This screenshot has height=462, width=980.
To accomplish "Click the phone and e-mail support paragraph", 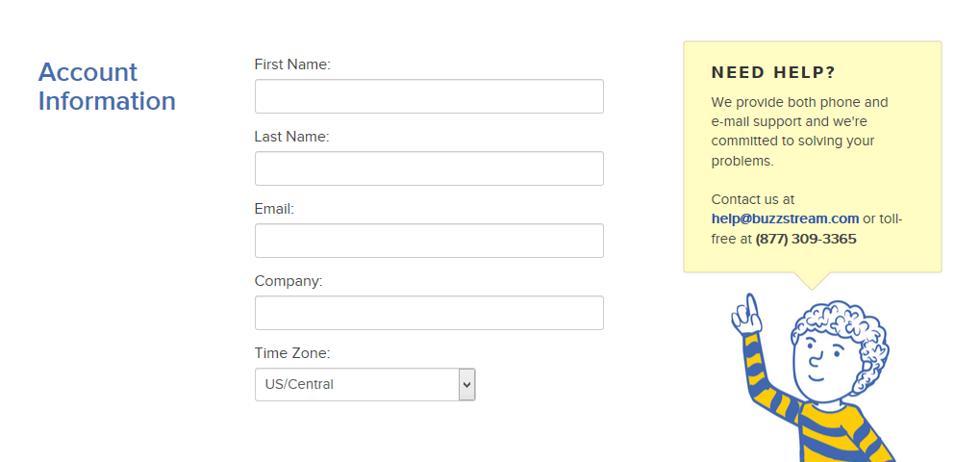I will click(799, 131).
